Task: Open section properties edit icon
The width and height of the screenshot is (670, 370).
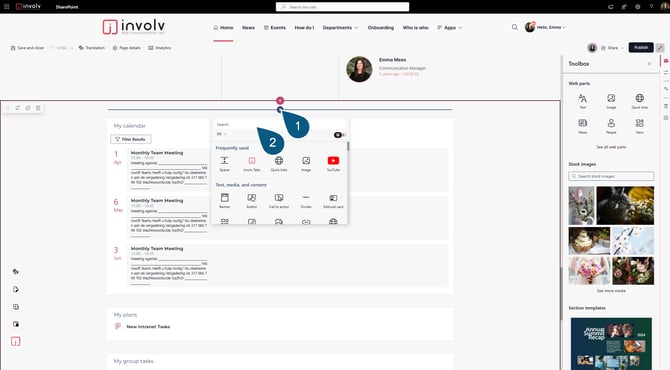Action: pos(18,108)
